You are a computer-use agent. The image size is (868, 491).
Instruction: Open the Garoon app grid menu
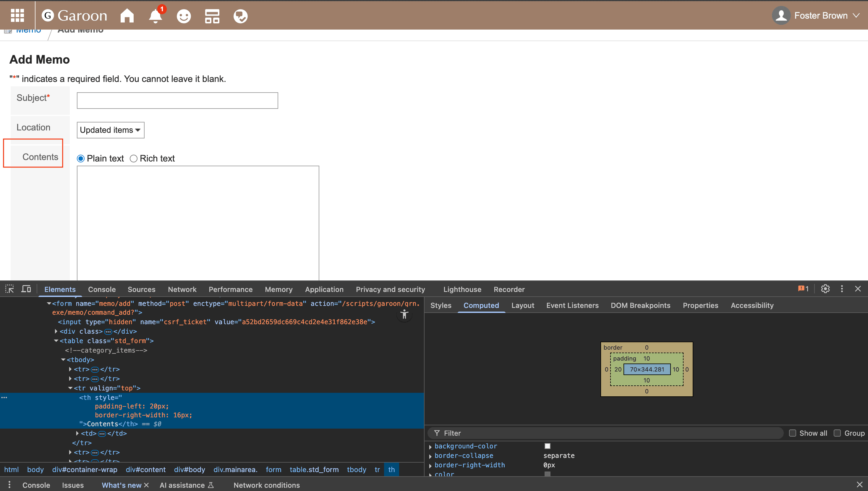tap(17, 15)
